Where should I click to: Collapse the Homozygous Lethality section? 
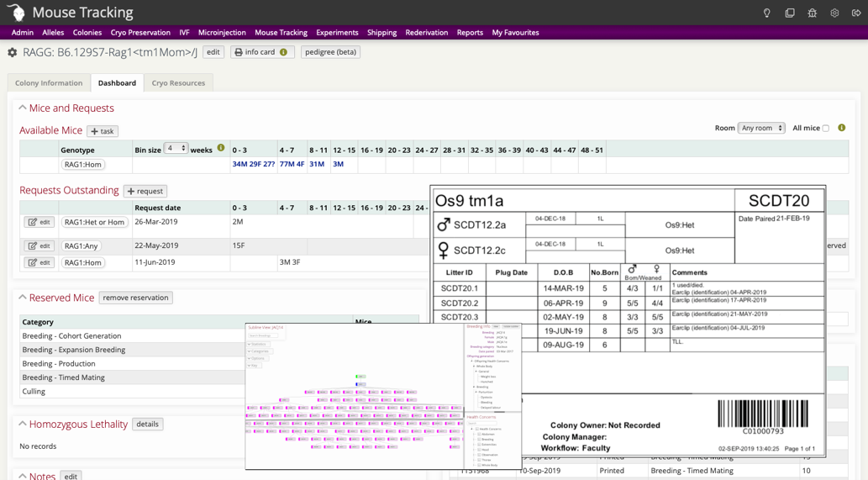(x=23, y=424)
